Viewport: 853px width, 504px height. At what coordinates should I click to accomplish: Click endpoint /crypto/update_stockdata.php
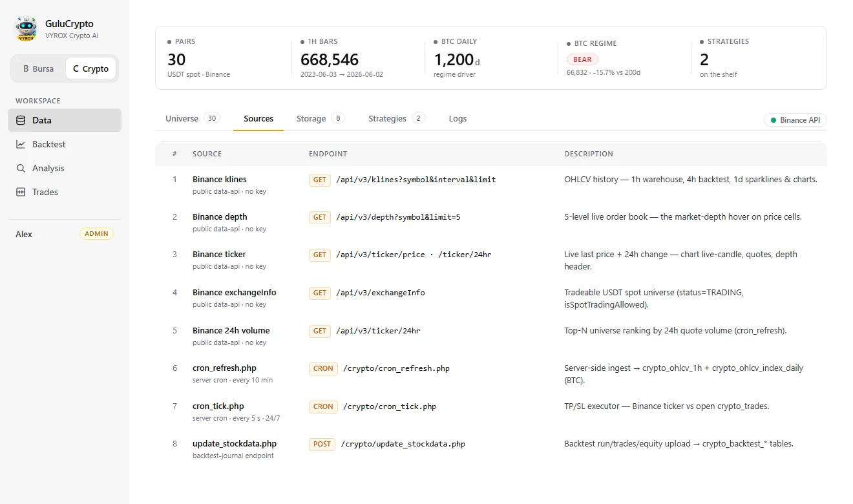[x=403, y=444]
